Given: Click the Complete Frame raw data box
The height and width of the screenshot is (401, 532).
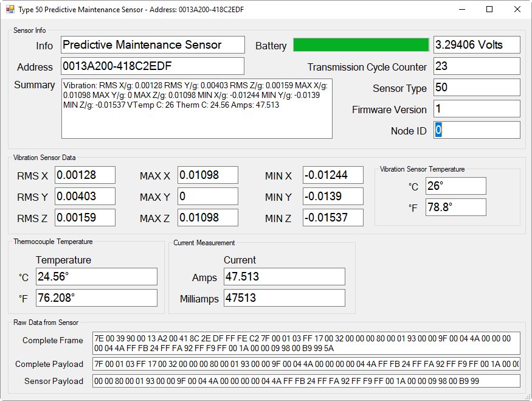Looking at the screenshot, I should tap(306, 343).
